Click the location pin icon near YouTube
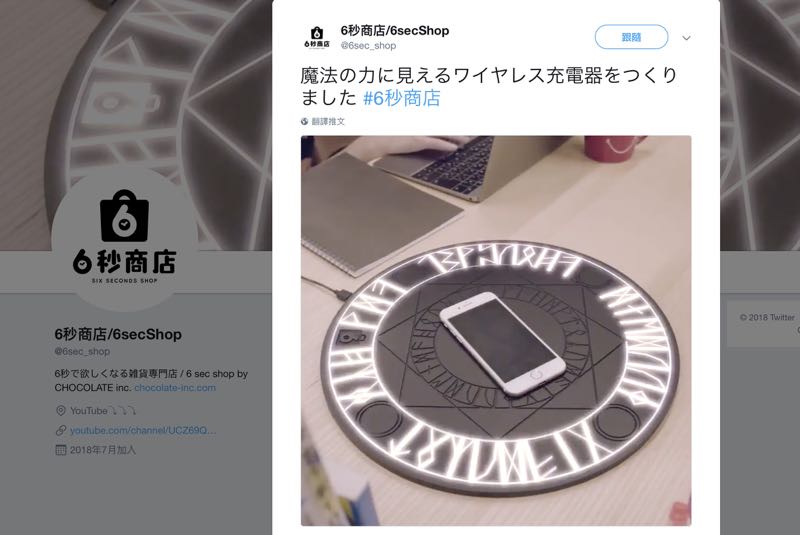This screenshot has width=800, height=535. click(60, 411)
